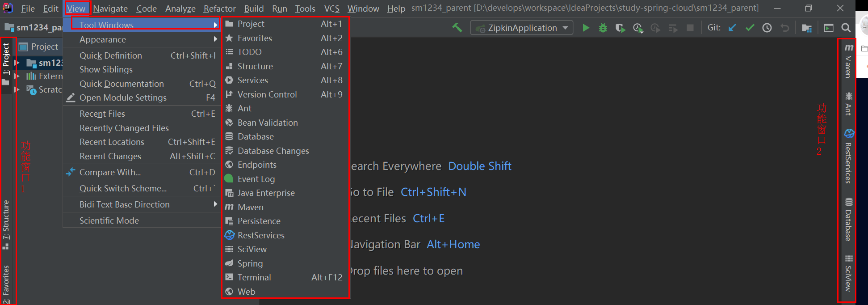
Task: Select Favorites in Tool Windows list
Action: pyautogui.click(x=285, y=38)
